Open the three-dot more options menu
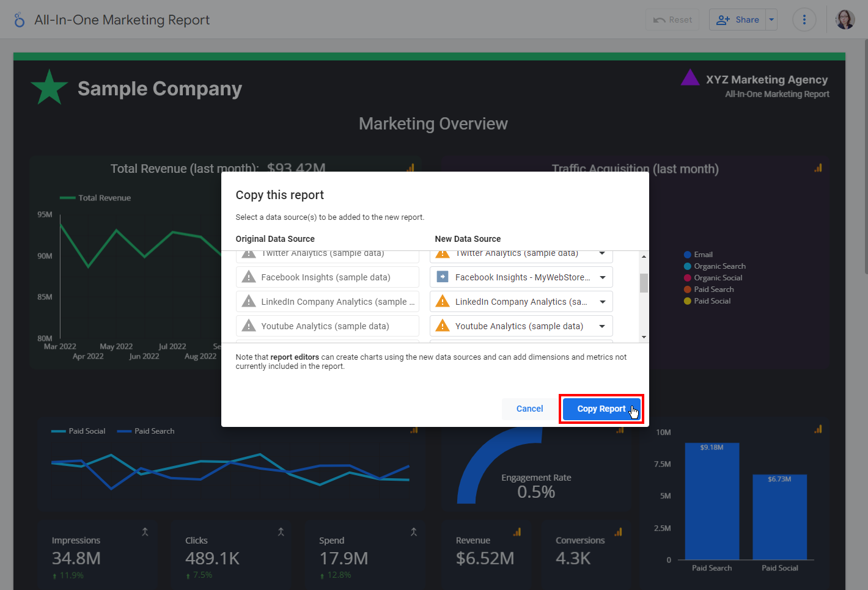The image size is (868, 590). click(804, 20)
